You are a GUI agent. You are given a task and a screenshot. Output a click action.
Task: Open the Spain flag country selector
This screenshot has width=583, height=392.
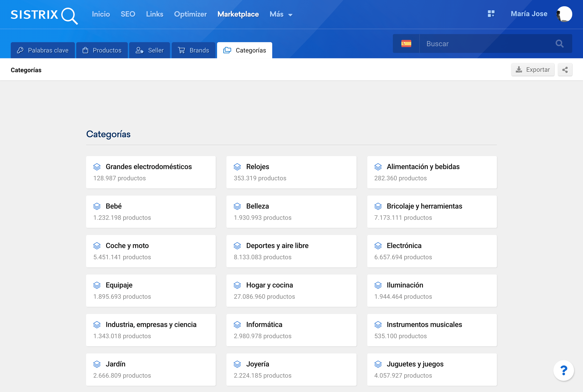(406, 44)
